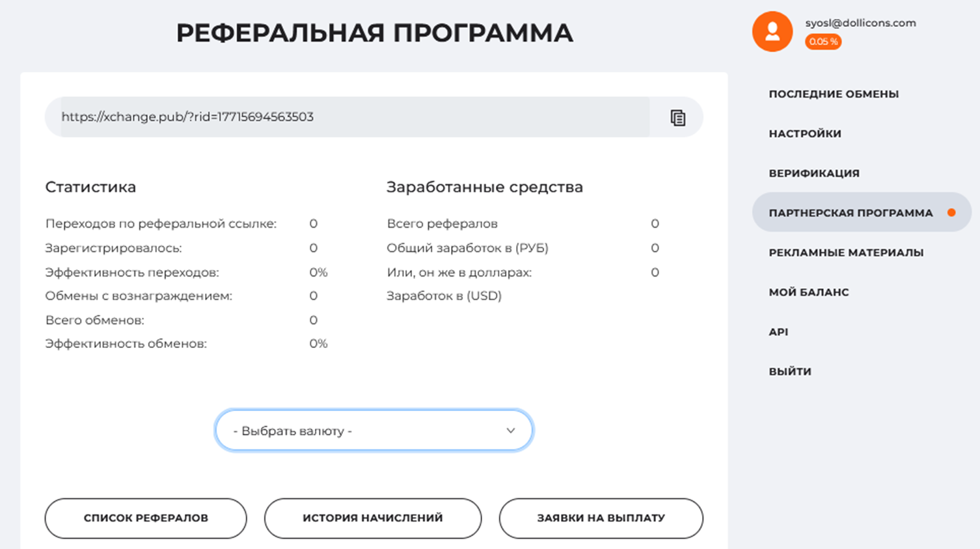Open Последние обмены menu item

(x=834, y=94)
